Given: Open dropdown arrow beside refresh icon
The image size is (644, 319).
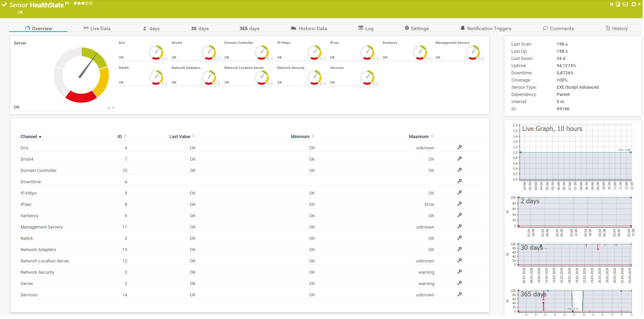Looking at the screenshot, I should (x=639, y=4).
